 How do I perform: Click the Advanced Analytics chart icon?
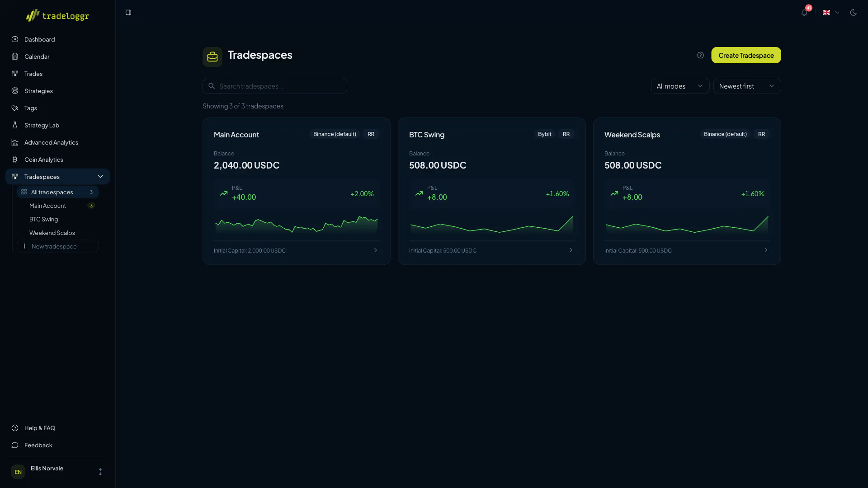(x=15, y=142)
